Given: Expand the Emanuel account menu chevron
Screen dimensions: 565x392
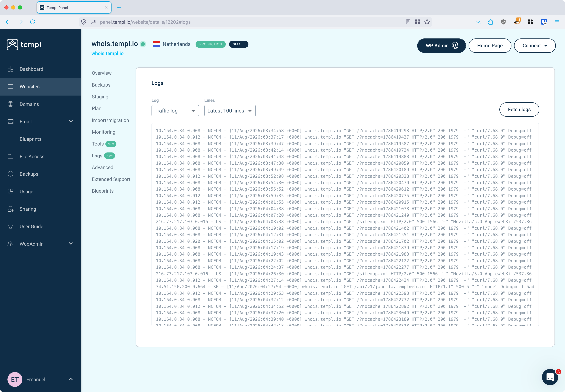Looking at the screenshot, I should (71, 379).
